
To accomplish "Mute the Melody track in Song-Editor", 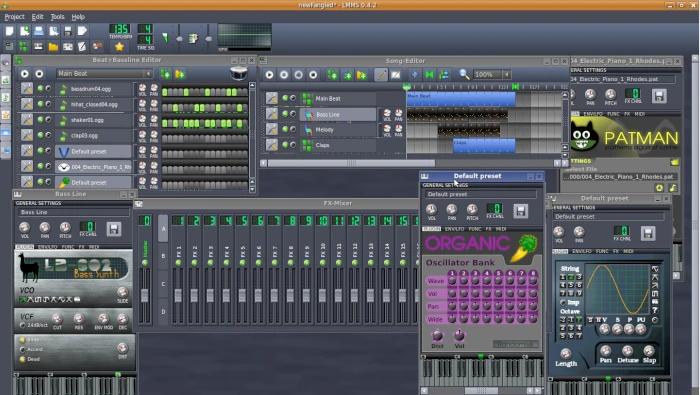I will [285, 129].
